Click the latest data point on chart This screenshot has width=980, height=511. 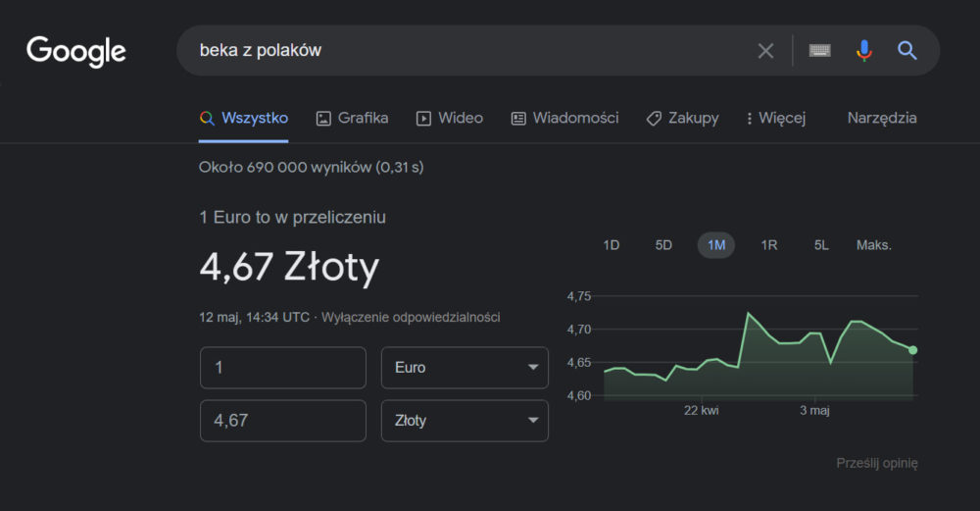pos(913,350)
